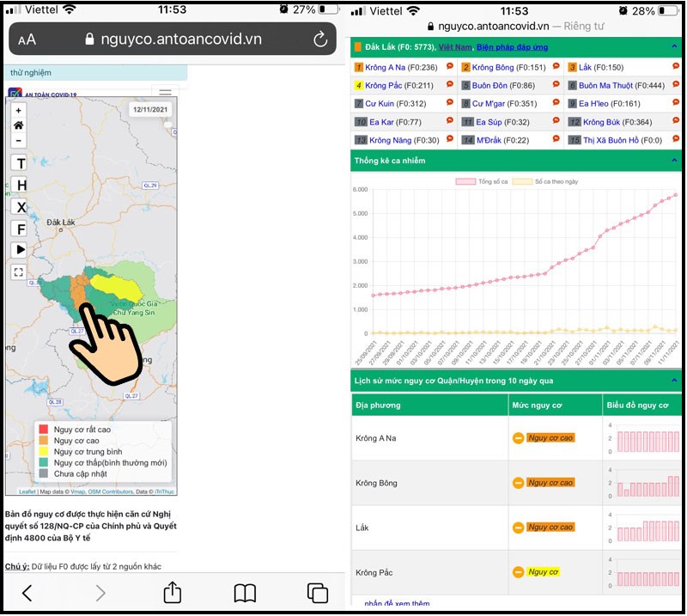The height and width of the screenshot is (616, 687).
Task: Tap the comment icon next to Lắk
Action: 676,66
